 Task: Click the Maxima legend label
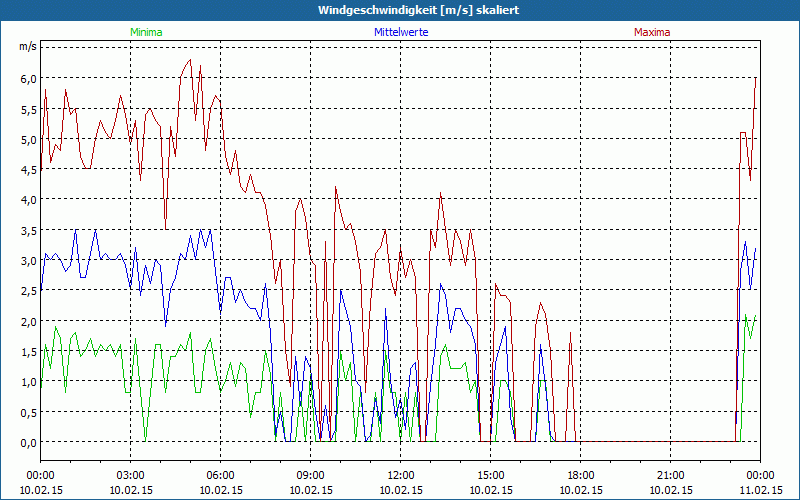652,32
